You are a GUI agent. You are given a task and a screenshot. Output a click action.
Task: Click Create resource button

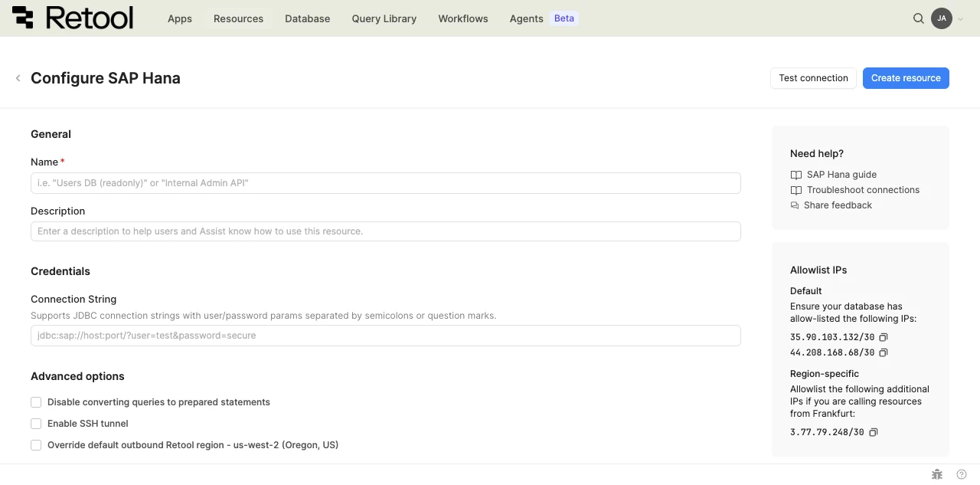[x=906, y=78]
